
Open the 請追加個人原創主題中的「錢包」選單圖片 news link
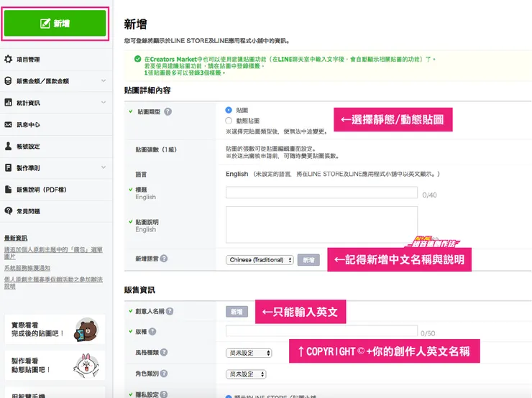53,253
